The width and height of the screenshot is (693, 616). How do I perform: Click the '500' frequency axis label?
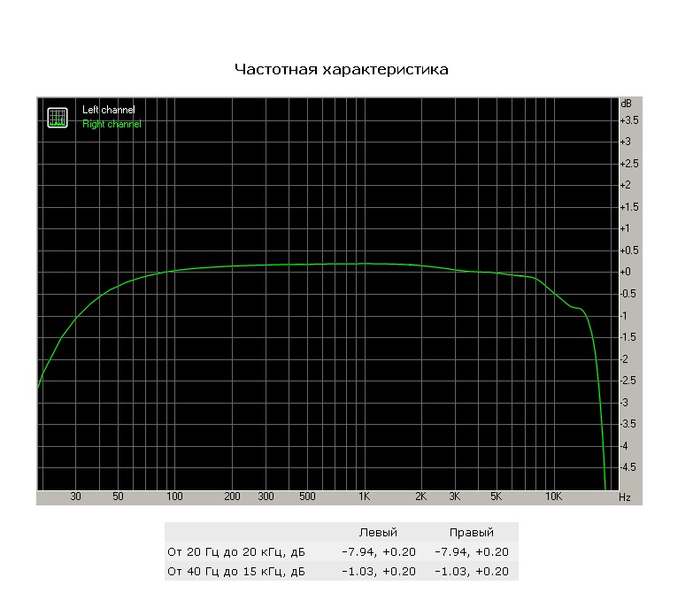pos(308,497)
